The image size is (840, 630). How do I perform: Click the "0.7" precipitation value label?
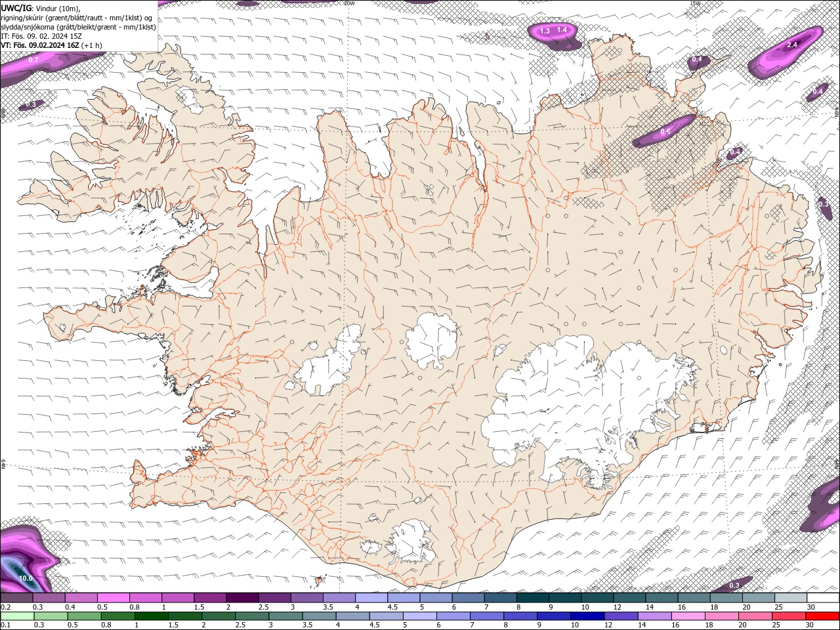coord(33,60)
